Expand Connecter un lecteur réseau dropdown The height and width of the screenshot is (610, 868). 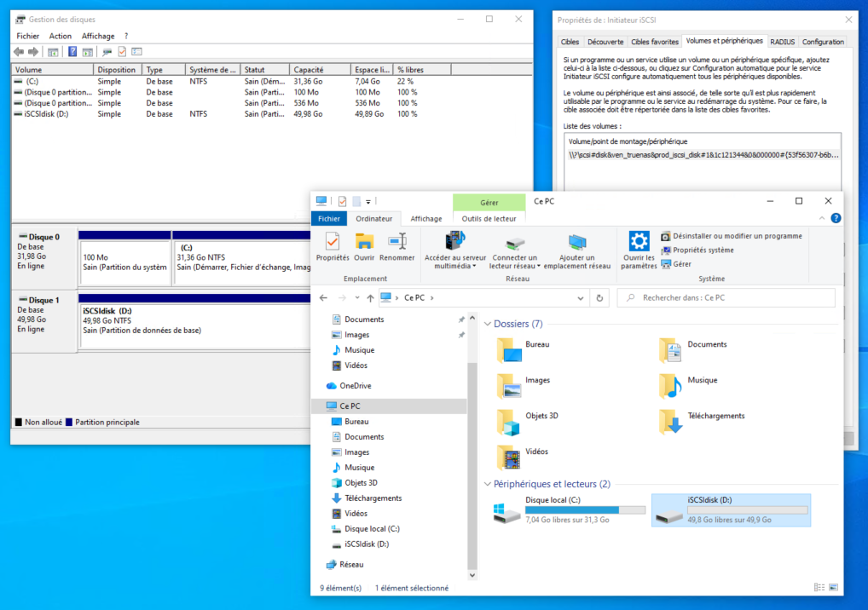538,266
